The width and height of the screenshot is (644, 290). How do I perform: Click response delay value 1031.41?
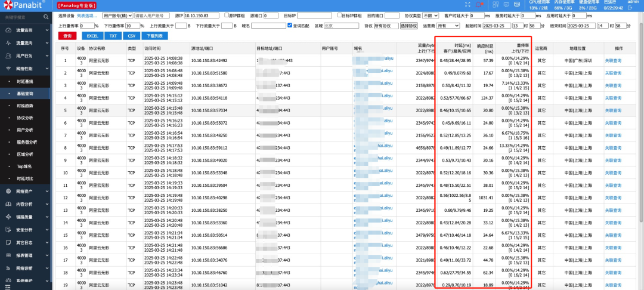(485, 198)
